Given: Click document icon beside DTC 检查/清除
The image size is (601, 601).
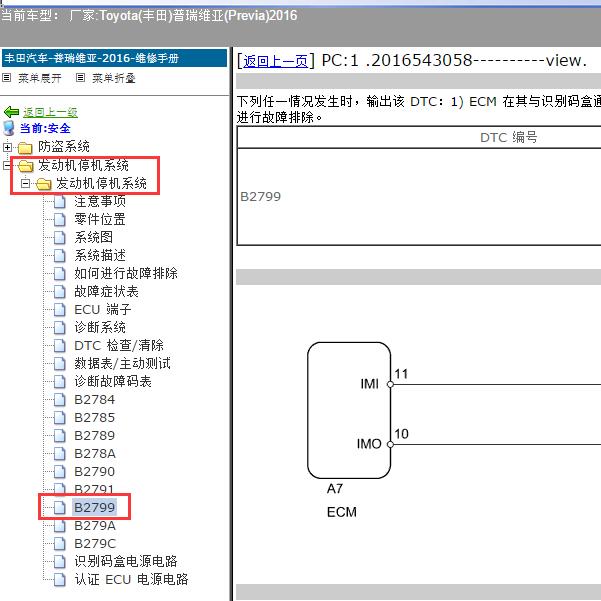Looking at the screenshot, I should 59,345.
